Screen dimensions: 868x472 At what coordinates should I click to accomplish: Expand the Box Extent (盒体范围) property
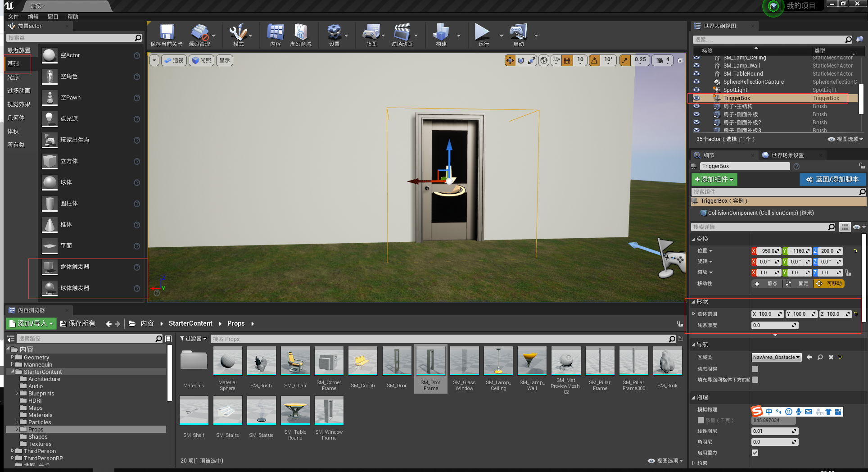tap(694, 314)
